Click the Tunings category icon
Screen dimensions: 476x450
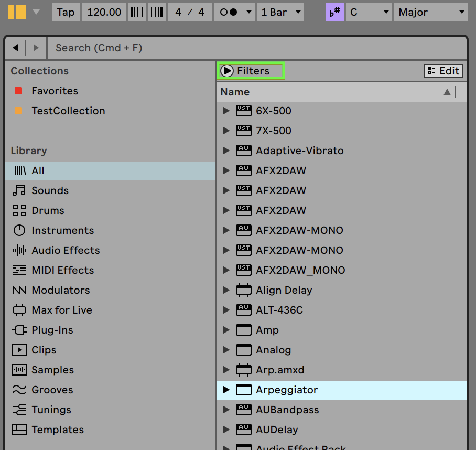[19, 410]
